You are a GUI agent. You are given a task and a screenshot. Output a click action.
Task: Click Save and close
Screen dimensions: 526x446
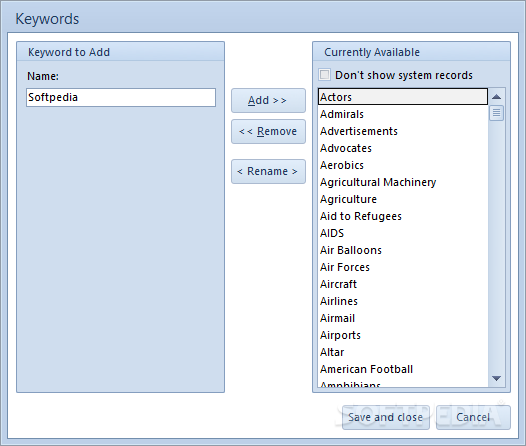(386, 417)
